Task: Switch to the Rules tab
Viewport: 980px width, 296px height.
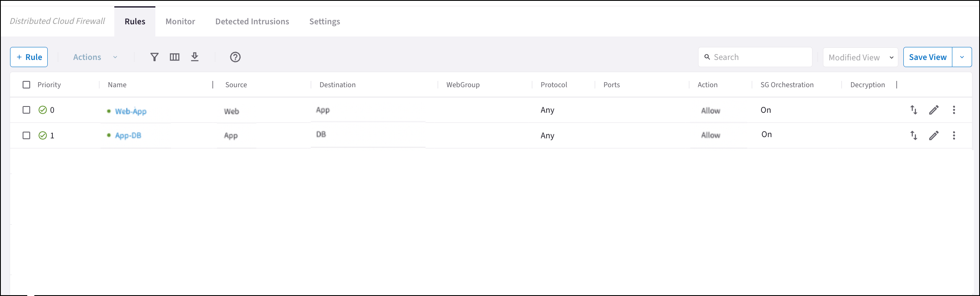Action: (135, 21)
